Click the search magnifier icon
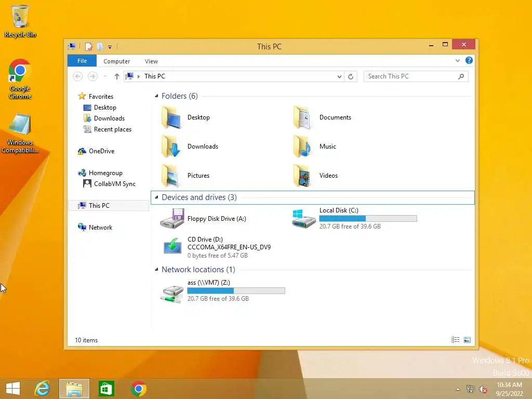 coord(461,76)
